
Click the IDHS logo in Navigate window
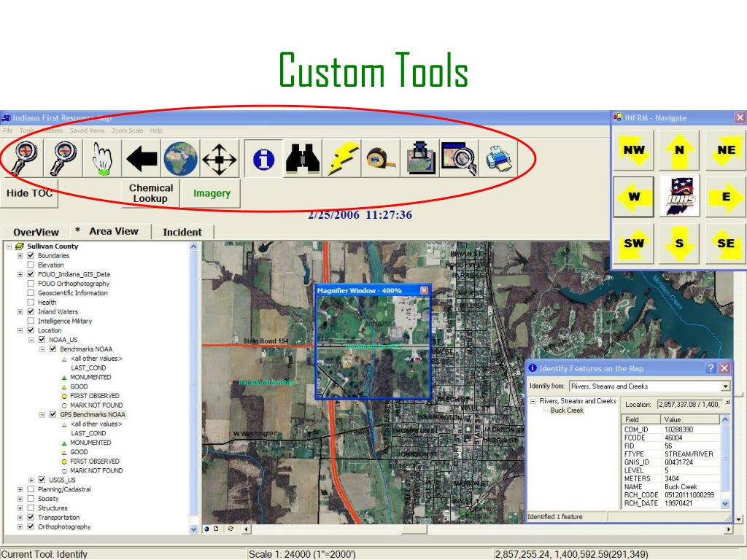coord(679,197)
